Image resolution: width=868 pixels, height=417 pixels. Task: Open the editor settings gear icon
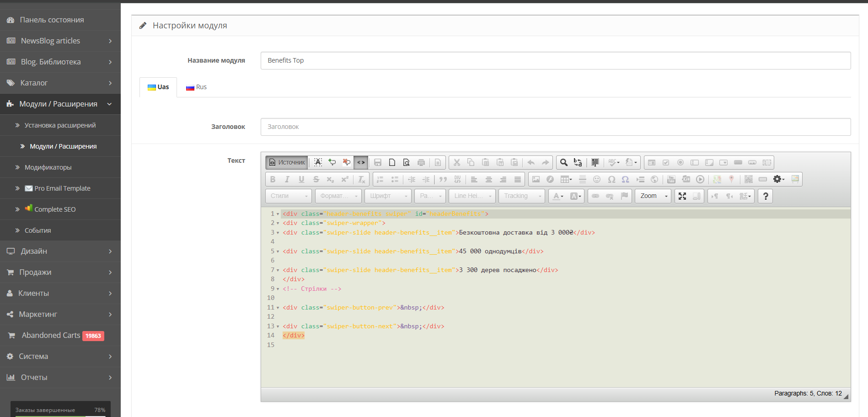coord(778,179)
